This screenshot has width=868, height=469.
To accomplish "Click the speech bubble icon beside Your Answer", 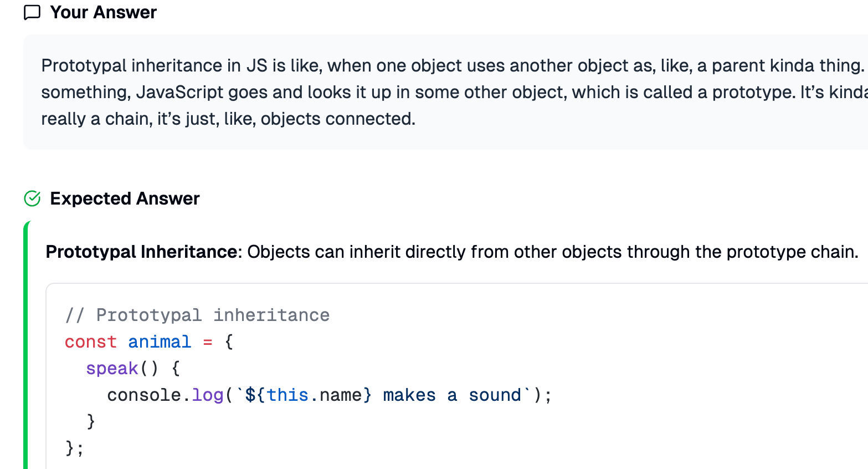I will pos(32,13).
